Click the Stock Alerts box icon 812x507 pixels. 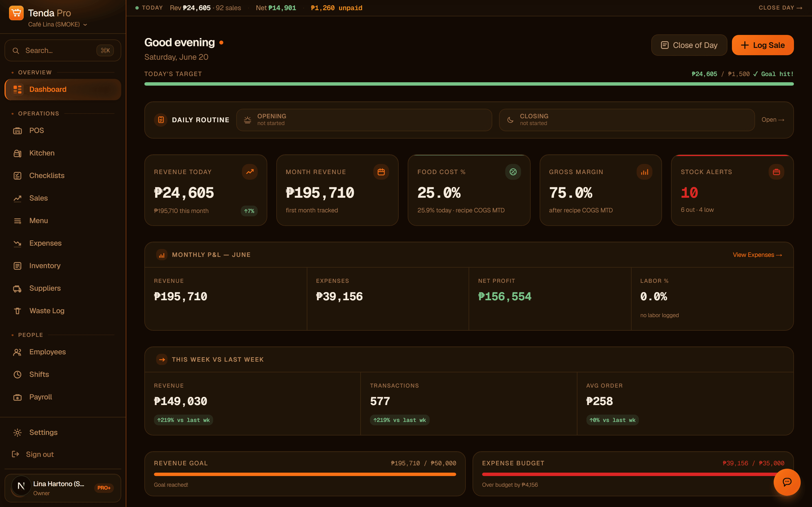tap(776, 172)
